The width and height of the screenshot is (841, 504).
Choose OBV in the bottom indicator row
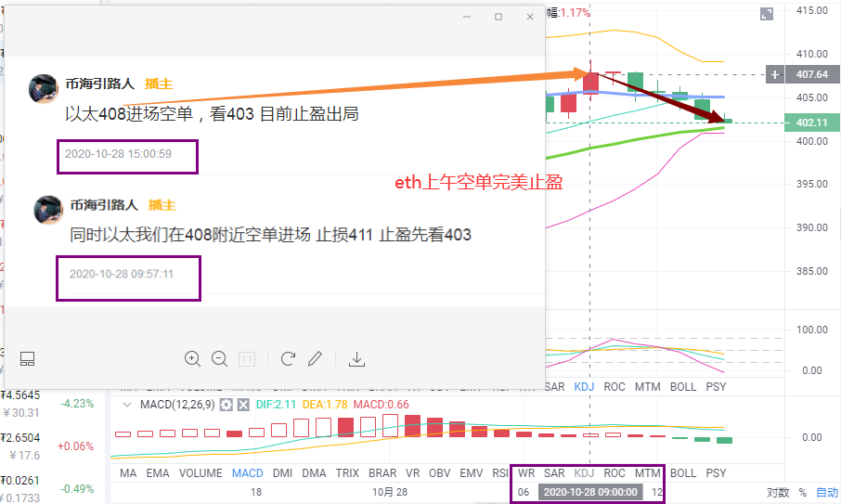tap(439, 472)
